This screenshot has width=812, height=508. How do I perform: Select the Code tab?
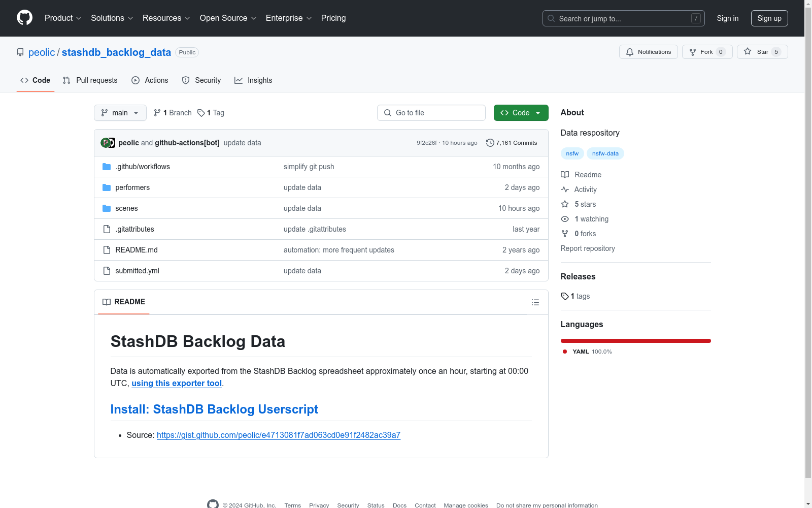(x=36, y=80)
